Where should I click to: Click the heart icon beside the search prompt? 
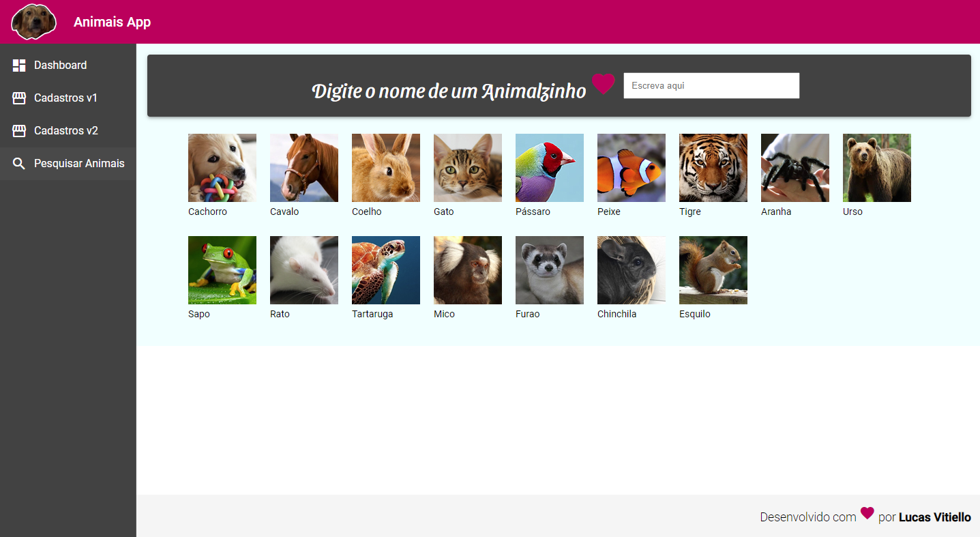click(603, 85)
